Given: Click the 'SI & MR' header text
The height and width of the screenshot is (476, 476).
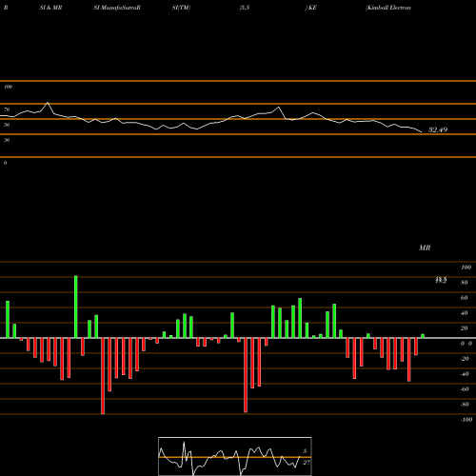Looking at the screenshot, I should click(x=50, y=8).
